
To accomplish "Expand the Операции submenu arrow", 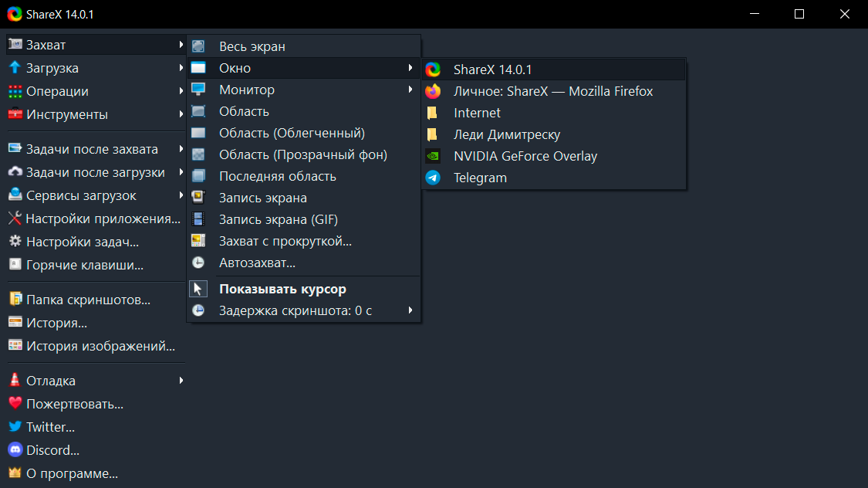I will pos(181,91).
